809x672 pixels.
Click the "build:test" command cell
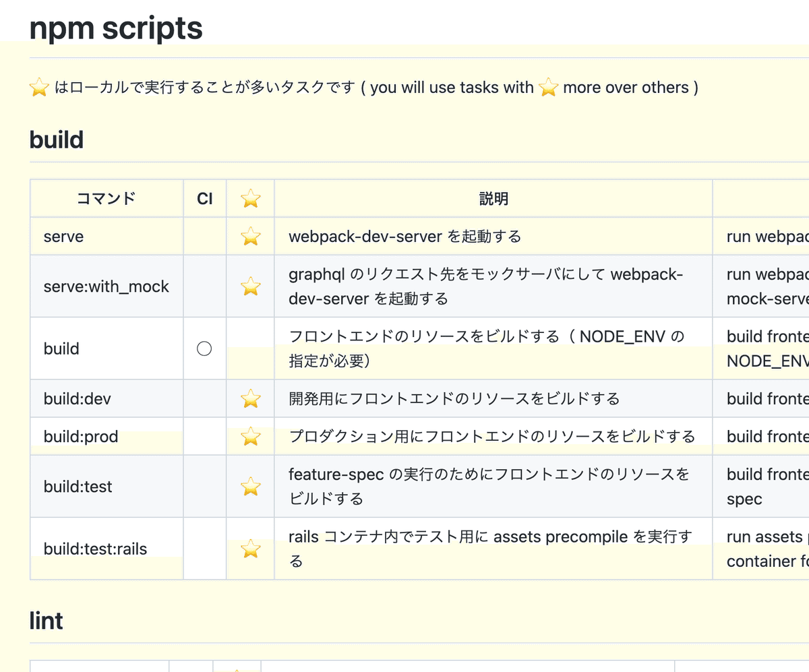tap(107, 486)
